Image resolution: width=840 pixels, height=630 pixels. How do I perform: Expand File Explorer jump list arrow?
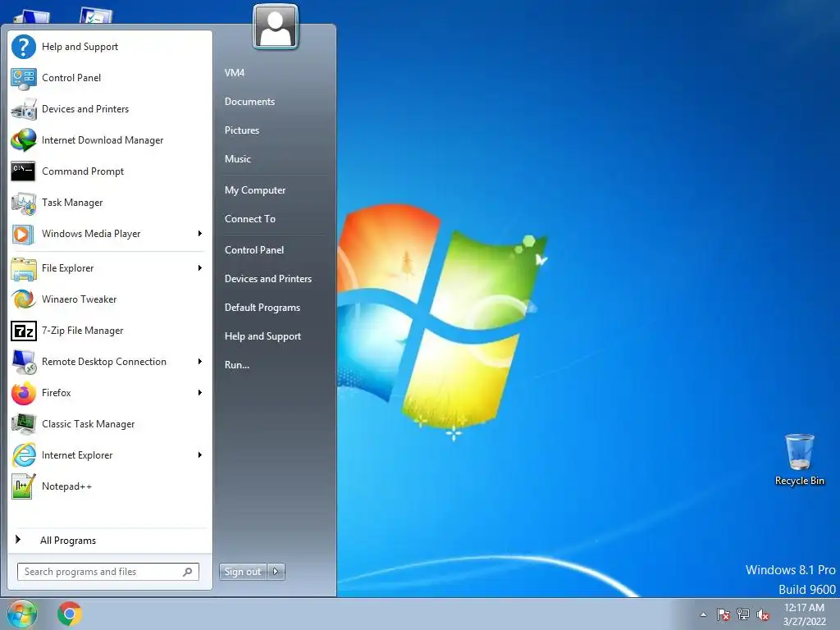[200, 268]
